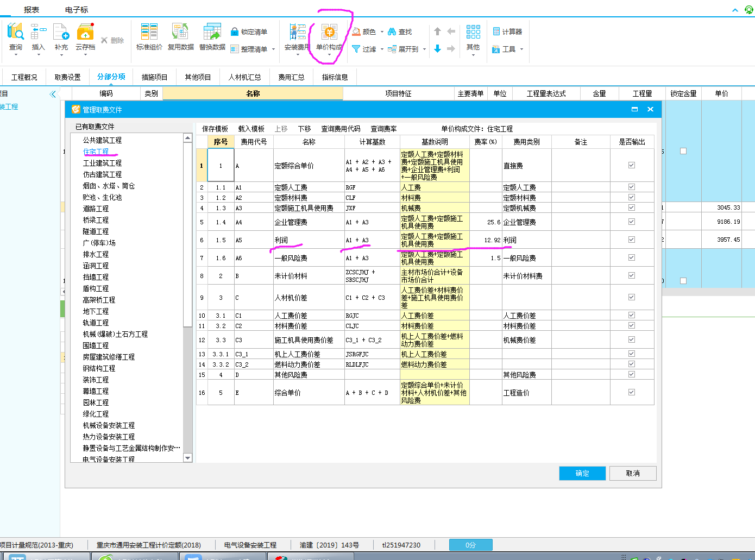755x560 pixels.
Task: Switch to 人材机汇总 tab
Action: tap(244, 77)
